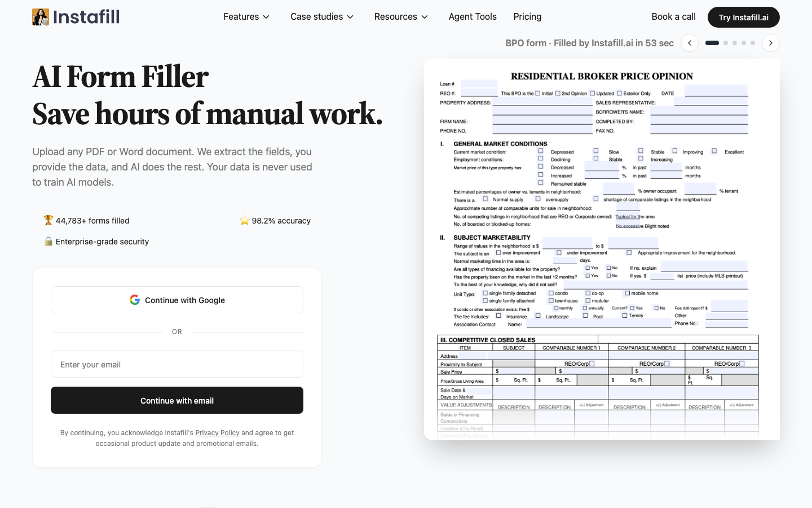Click the Continue with email button

[177, 400]
